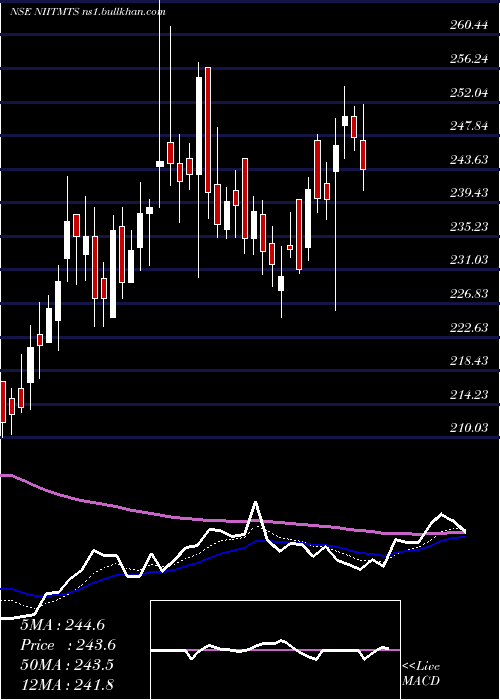Screen dimensions: 500x700
Task: Select the 247.84 price axis label
Action: click(x=469, y=126)
